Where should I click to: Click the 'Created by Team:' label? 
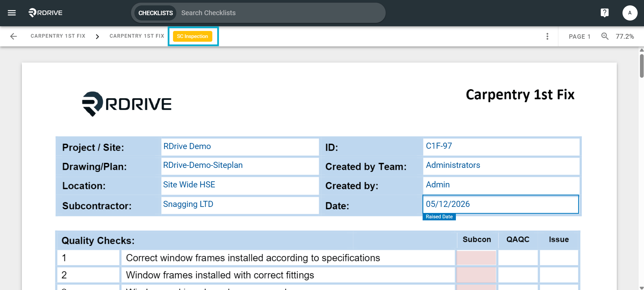(x=366, y=167)
